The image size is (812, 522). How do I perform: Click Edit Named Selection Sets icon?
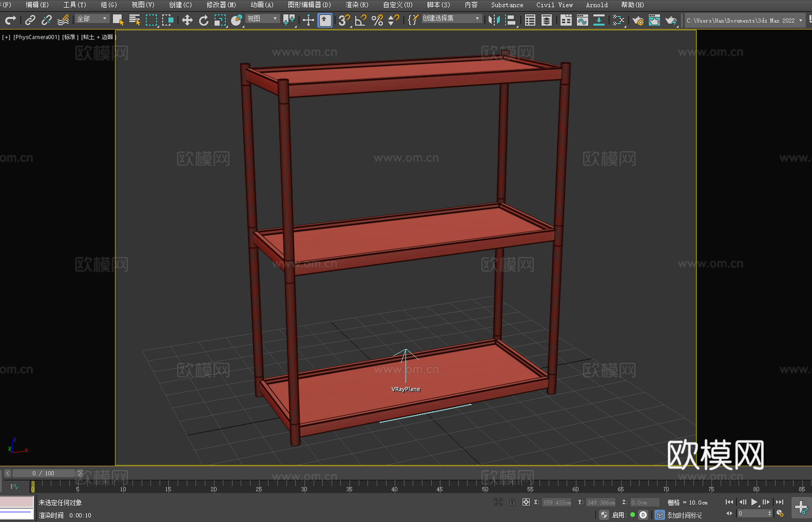(413, 20)
